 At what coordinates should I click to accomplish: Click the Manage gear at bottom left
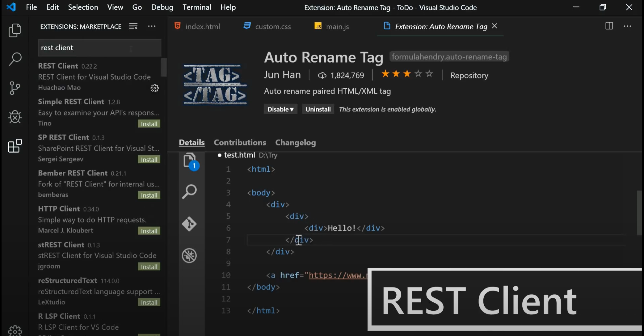(x=15, y=330)
